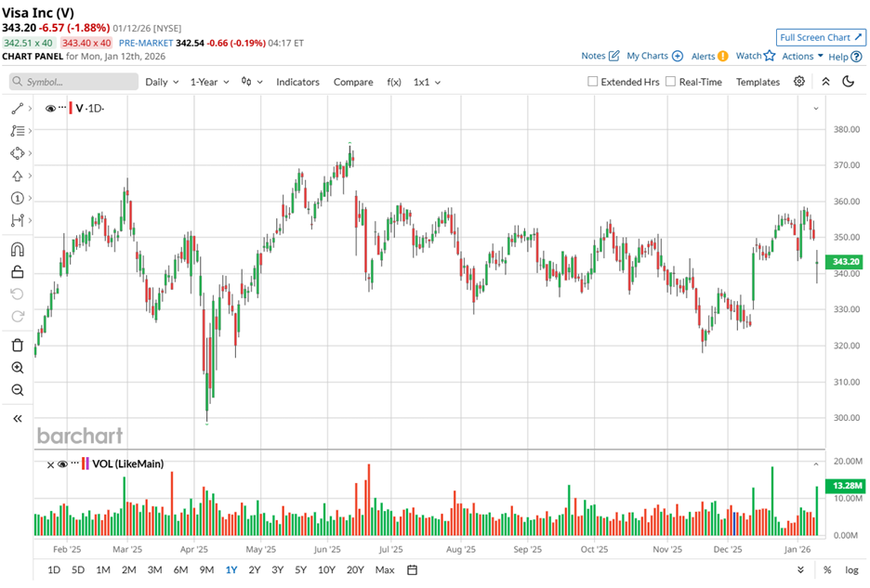Open chart settings gear
Screen dimensions: 870x588
[x=799, y=82]
